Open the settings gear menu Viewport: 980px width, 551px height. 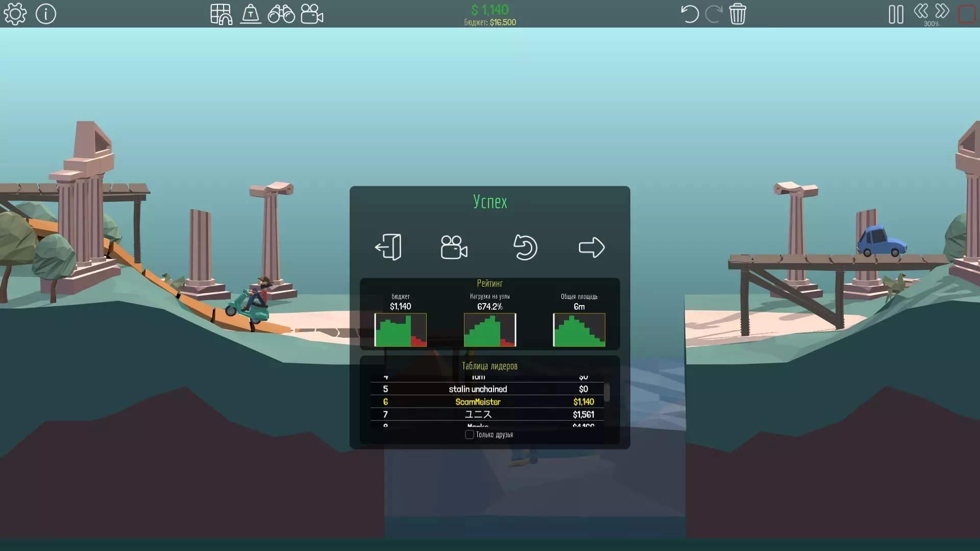click(15, 14)
